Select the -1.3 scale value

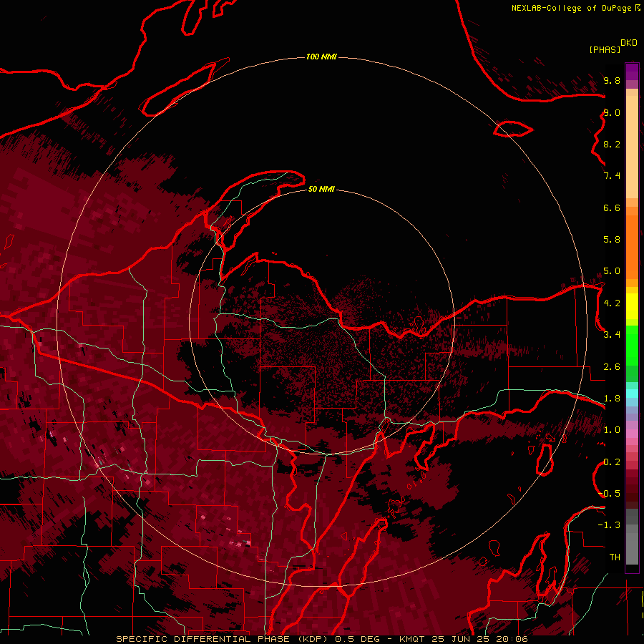click(x=609, y=525)
